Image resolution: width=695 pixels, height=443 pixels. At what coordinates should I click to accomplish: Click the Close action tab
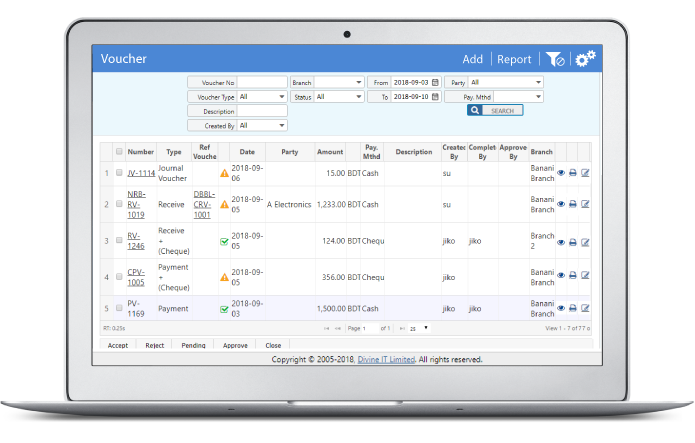(x=273, y=345)
